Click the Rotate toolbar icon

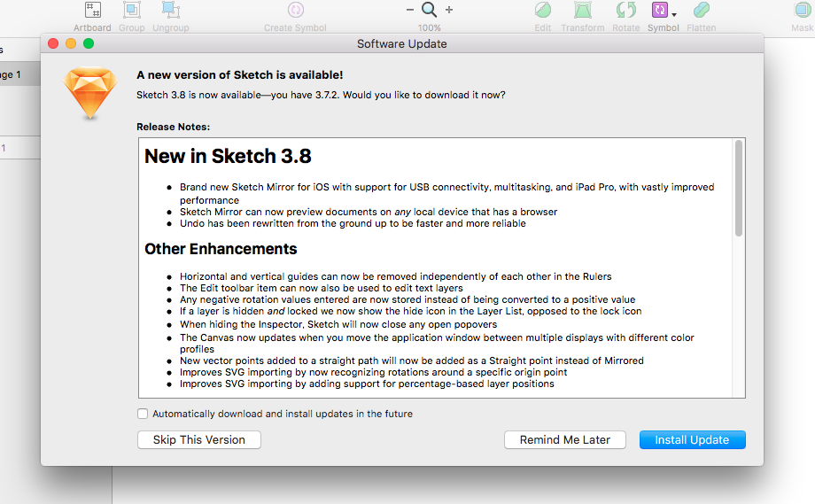(625, 10)
